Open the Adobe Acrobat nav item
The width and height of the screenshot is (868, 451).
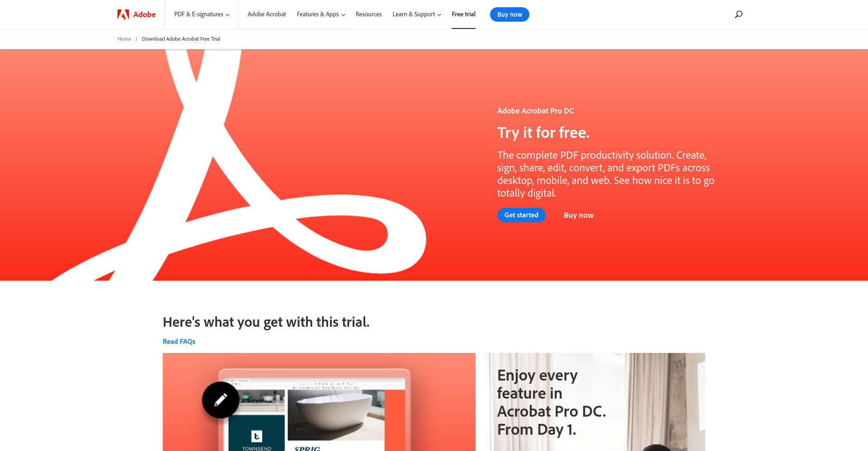tap(267, 14)
